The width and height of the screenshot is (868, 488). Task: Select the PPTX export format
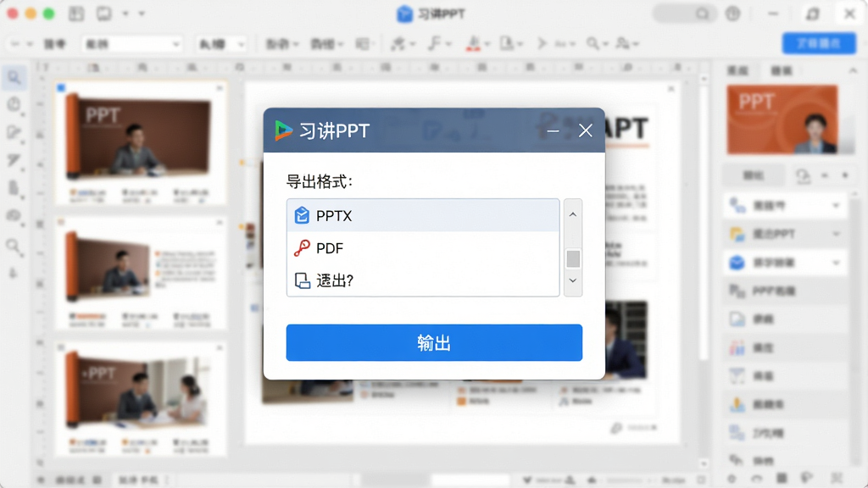423,215
